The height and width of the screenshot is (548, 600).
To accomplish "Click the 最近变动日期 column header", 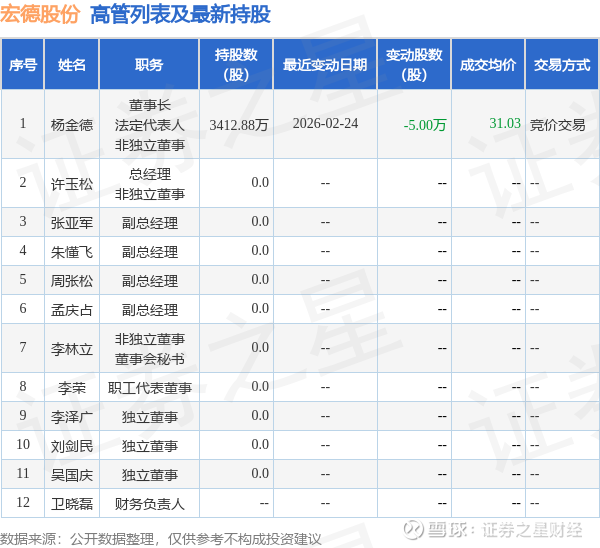I will tap(325, 65).
